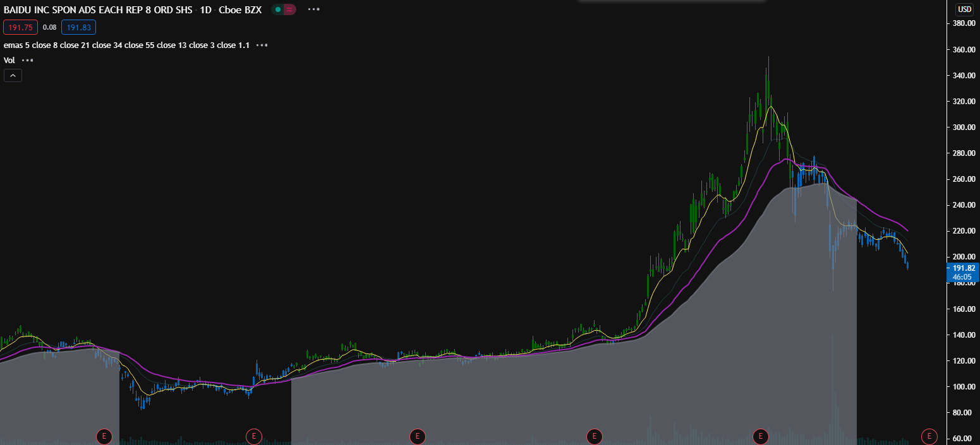Open the USD currency selector

[x=964, y=9]
